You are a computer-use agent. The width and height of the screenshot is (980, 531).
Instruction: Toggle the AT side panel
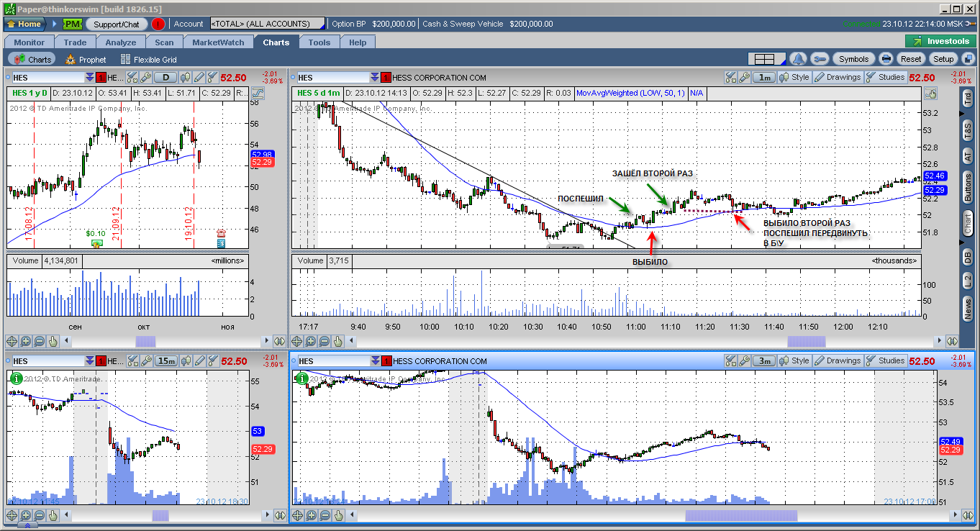[x=968, y=156]
